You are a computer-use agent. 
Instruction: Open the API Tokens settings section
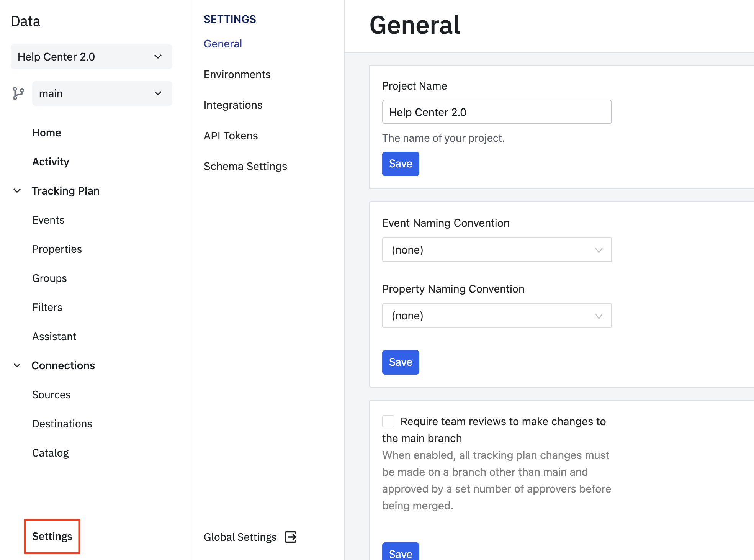(231, 136)
